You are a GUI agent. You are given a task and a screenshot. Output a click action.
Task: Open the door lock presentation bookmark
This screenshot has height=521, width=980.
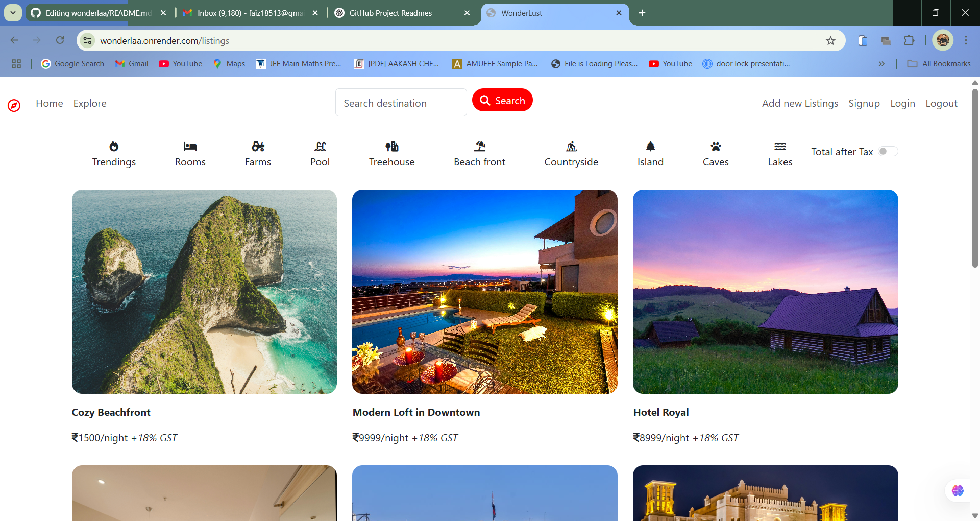click(x=746, y=64)
